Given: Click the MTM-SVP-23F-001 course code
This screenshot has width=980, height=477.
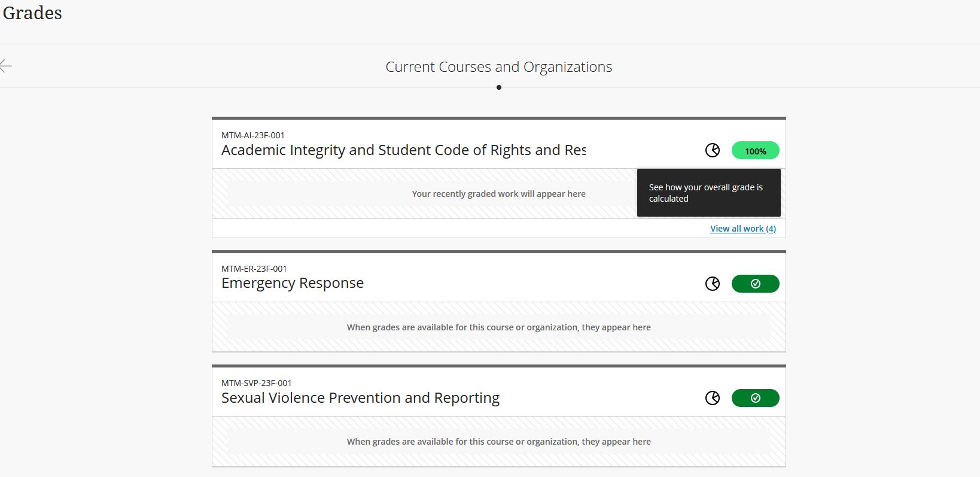Looking at the screenshot, I should [257, 383].
